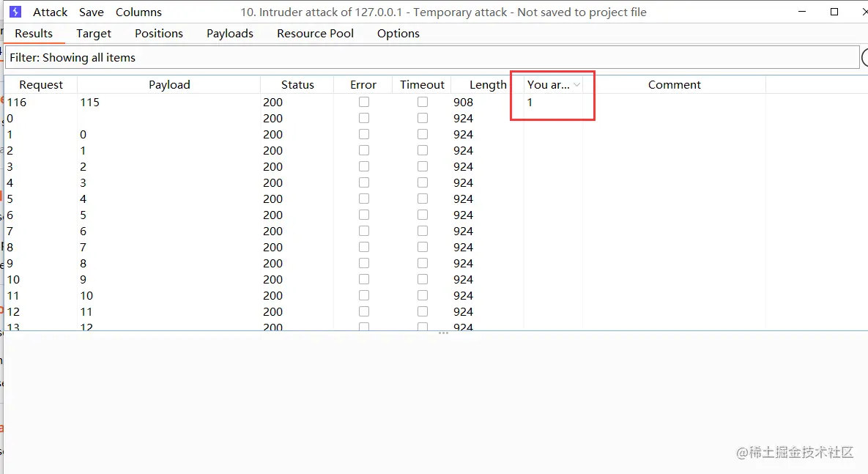Switch to the Results tab

pos(34,33)
